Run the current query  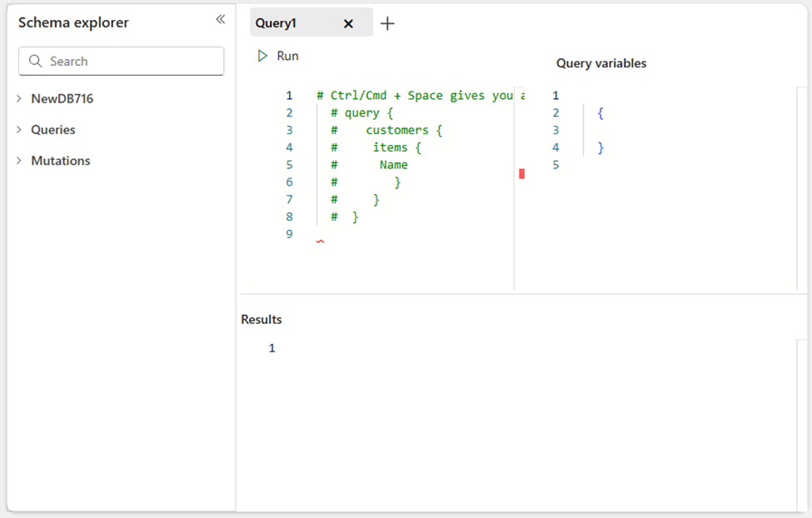tap(277, 55)
